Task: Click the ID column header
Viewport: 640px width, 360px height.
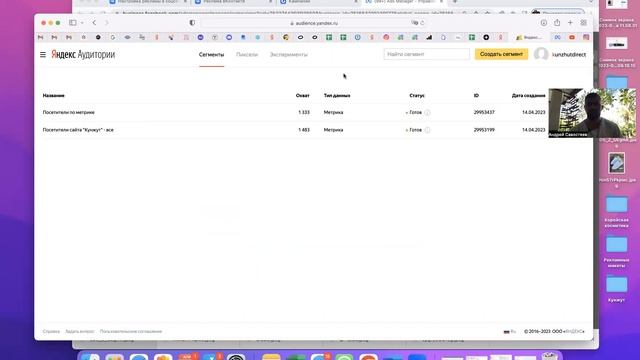Action: point(476,96)
